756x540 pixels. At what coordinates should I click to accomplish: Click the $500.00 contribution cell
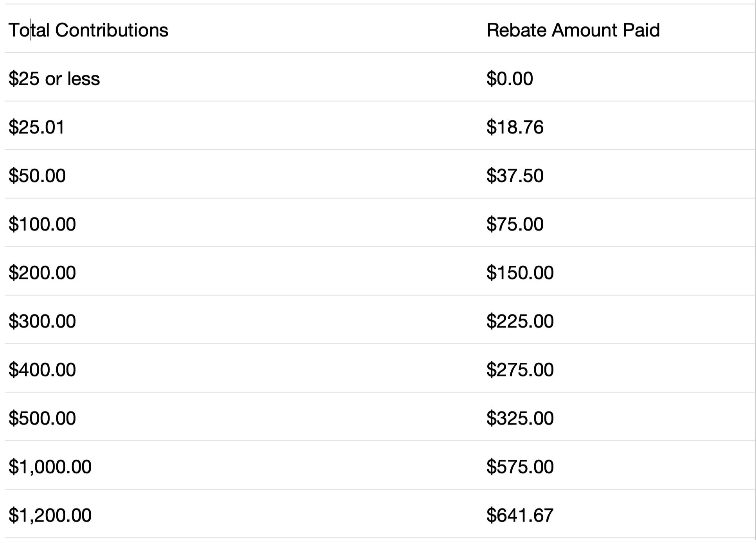(x=42, y=418)
